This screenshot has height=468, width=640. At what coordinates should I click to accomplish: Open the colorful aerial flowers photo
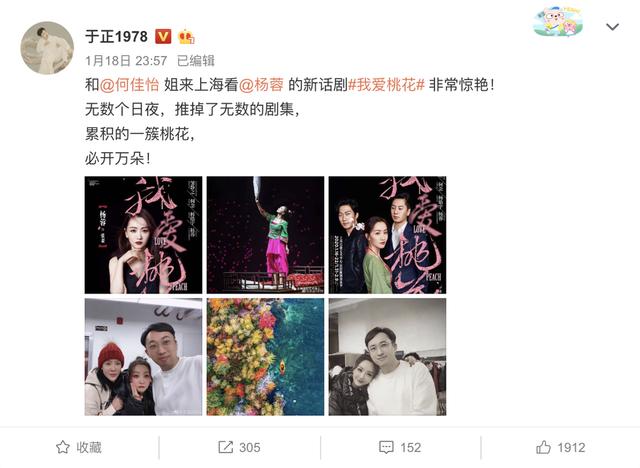265,357
